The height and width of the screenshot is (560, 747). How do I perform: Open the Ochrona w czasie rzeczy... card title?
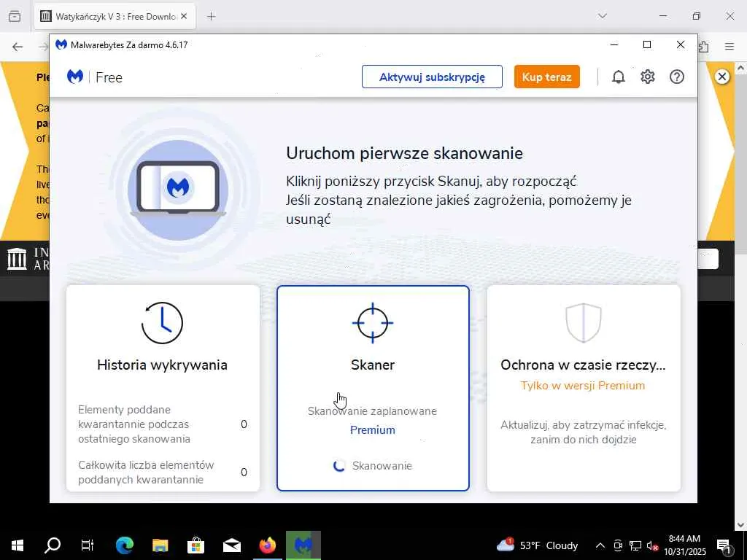click(x=583, y=365)
